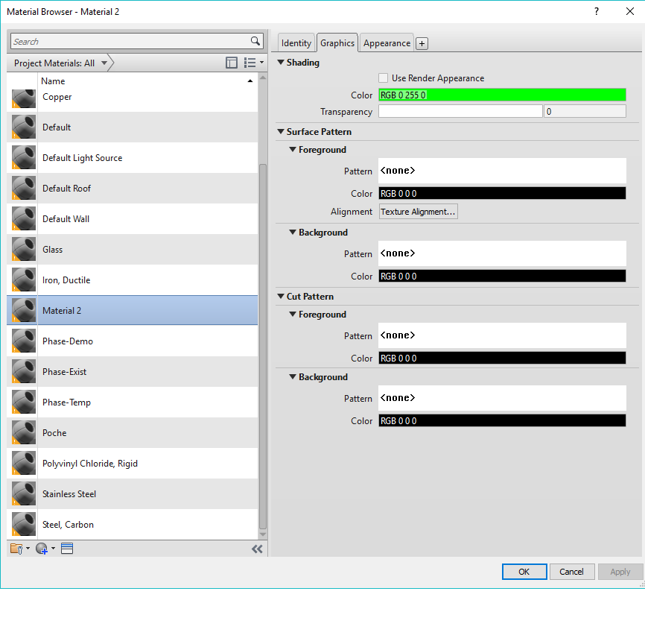
Task: Click the scroll down arrow in material list
Action: pos(263,534)
